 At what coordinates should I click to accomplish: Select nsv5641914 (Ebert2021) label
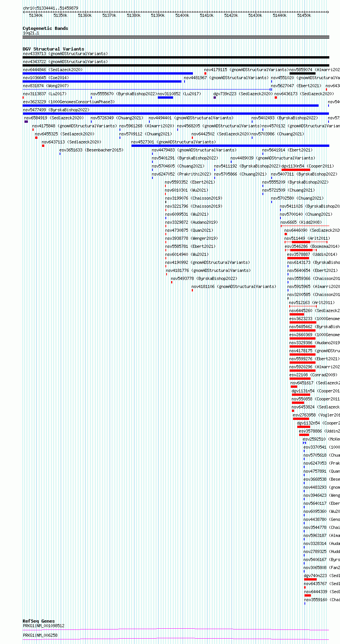click(287, 150)
